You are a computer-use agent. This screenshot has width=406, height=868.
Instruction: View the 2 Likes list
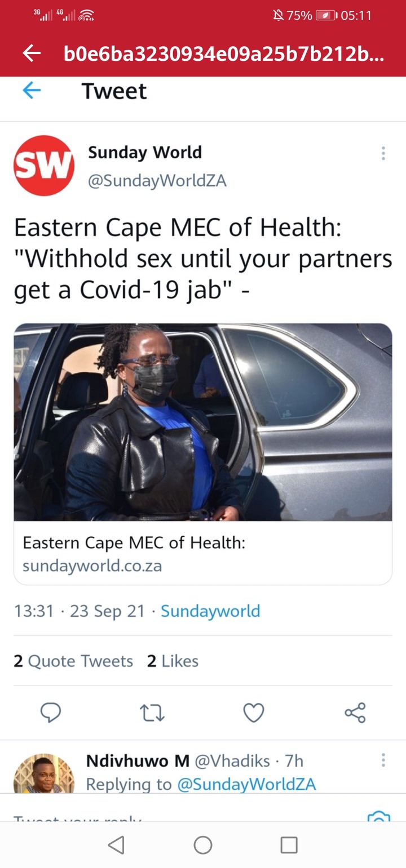173,661
